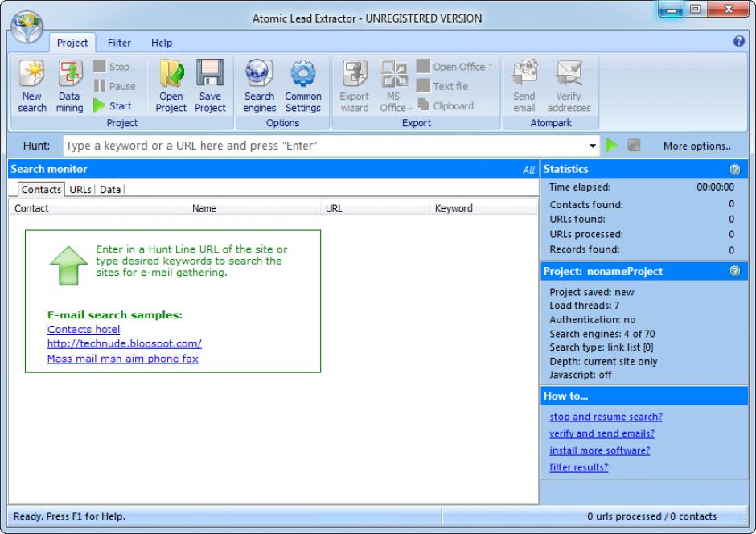Click the gray stop square beside Hunt field
The width and height of the screenshot is (756, 534).
point(634,145)
